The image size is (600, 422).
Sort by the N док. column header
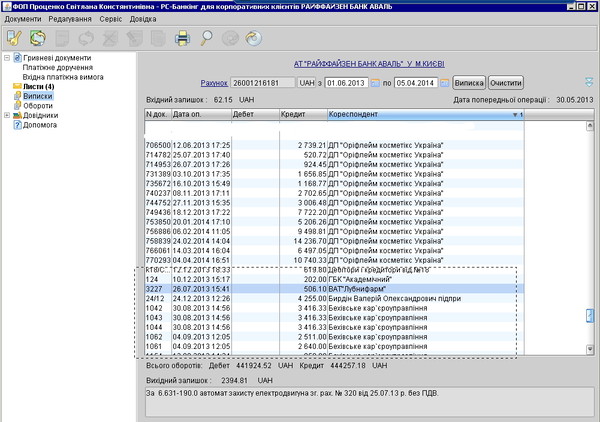coord(158,114)
